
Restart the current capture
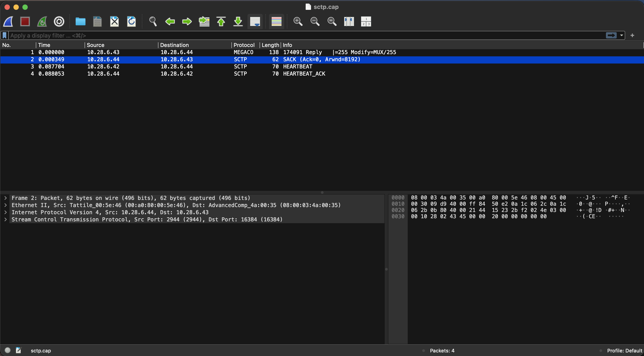(x=42, y=21)
